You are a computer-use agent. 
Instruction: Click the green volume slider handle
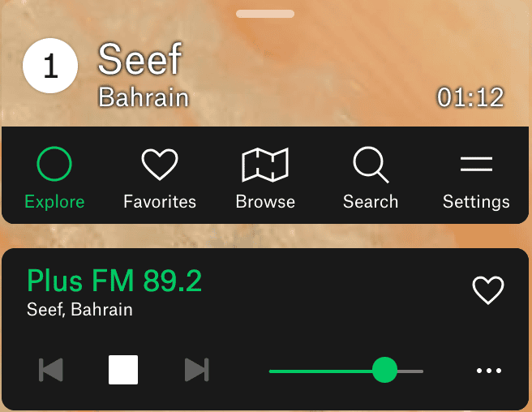pyautogui.click(x=384, y=370)
